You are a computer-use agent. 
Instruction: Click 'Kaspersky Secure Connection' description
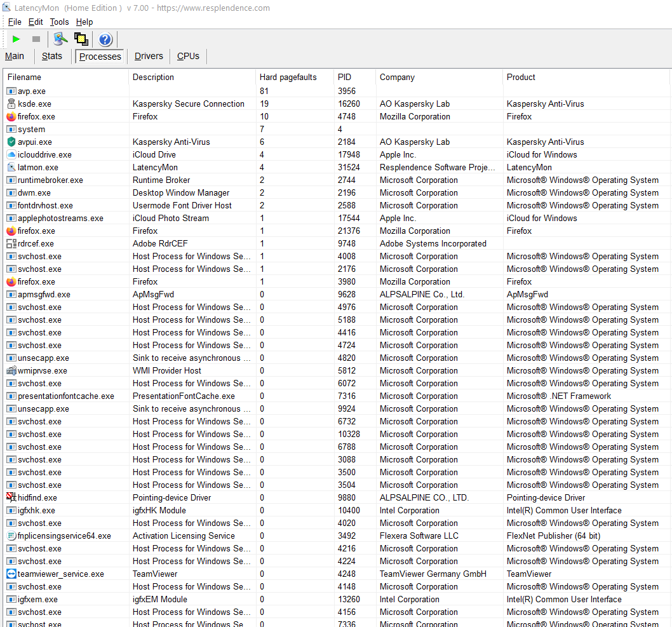coord(189,104)
